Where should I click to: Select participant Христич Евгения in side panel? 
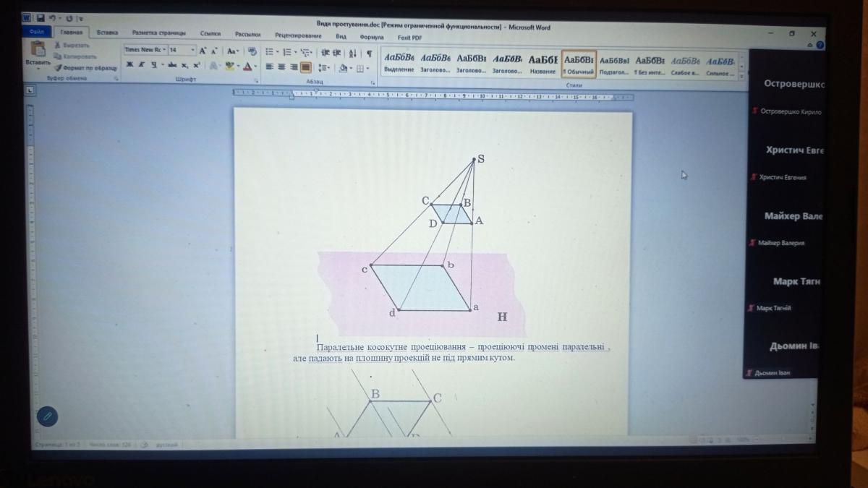781,177
